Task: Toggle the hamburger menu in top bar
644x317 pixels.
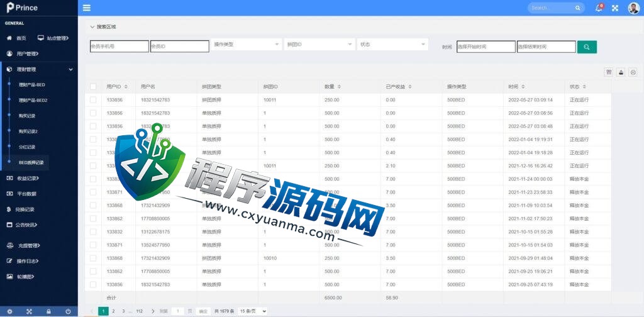Action: tap(87, 8)
